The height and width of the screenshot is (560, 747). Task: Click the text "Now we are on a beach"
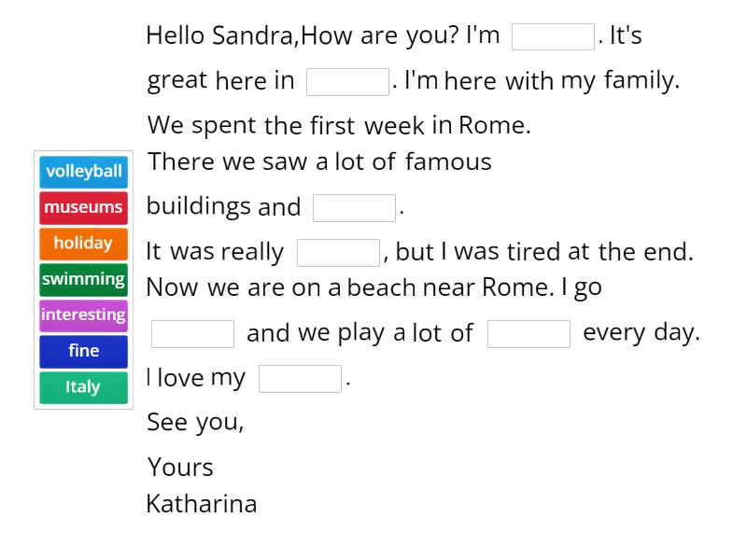tap(282, 287)
